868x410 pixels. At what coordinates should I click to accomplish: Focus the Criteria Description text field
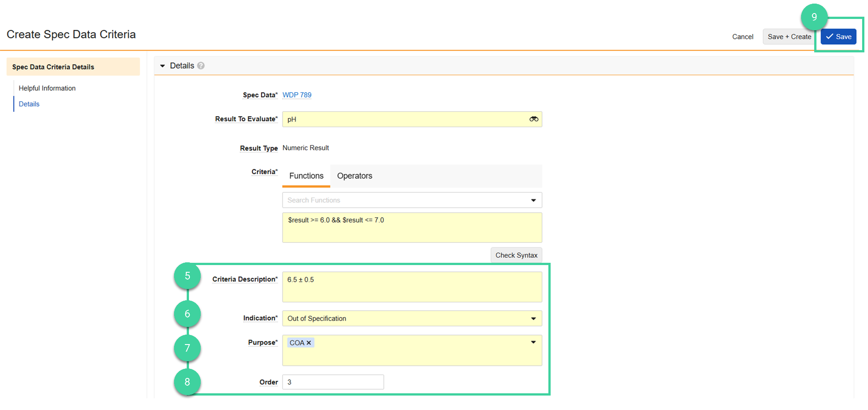411,287
